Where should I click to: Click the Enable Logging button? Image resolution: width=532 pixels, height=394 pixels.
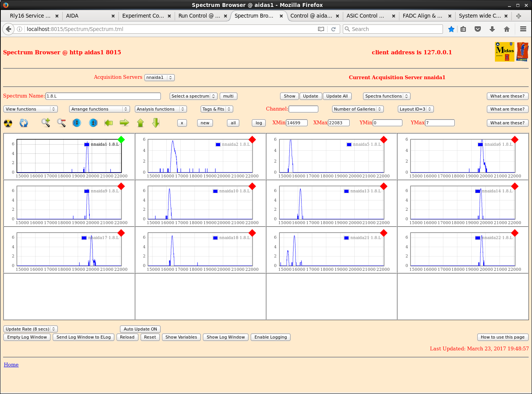(271, 337)
